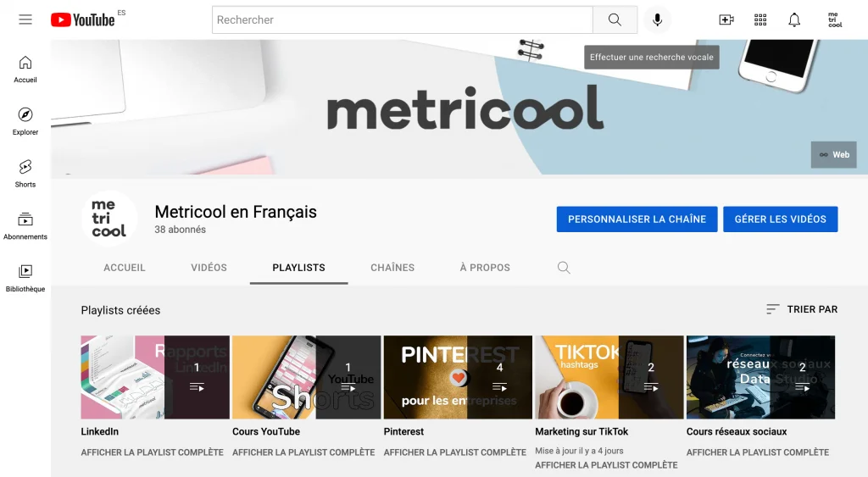
Task: Click the LinkedIn playlist title
Action: coord(100,431)
